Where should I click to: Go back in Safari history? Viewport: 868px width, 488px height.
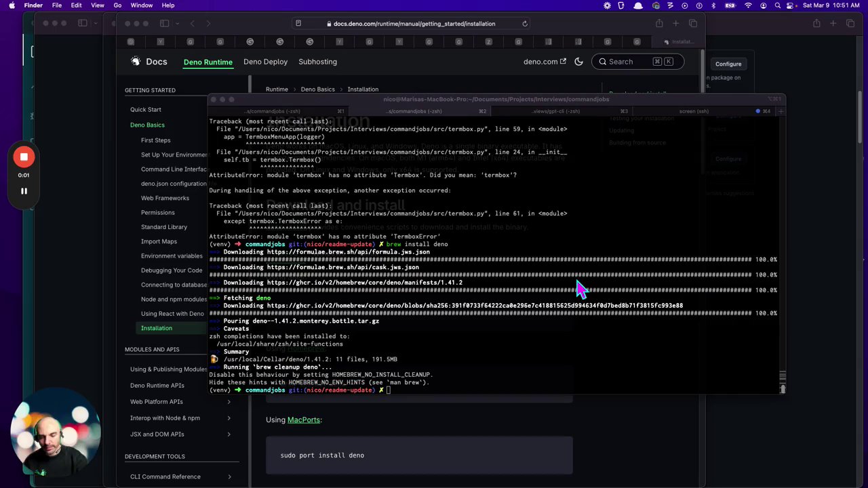click(x=193, y=24)
